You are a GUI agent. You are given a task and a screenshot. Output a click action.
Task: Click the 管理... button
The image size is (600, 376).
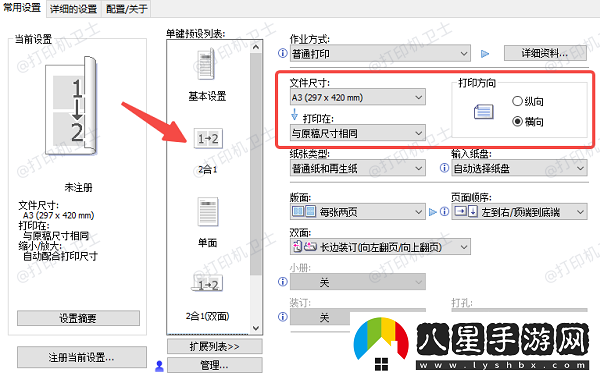point(215,365)
